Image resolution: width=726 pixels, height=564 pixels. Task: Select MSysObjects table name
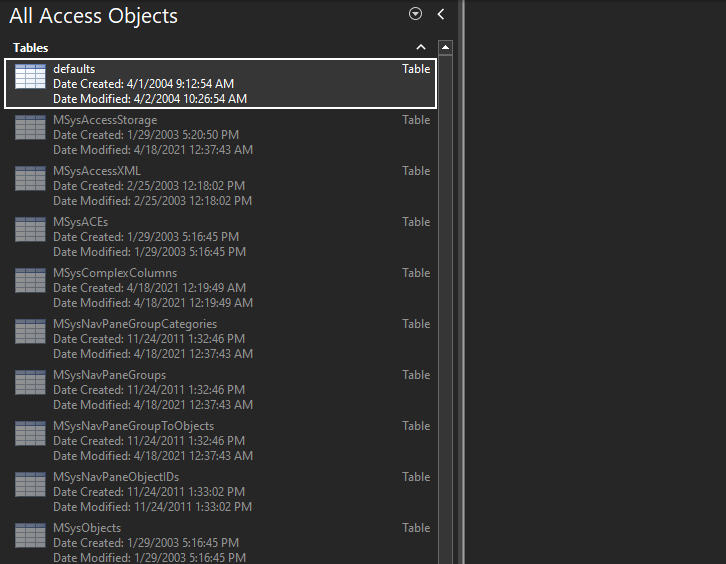[87, 527]
